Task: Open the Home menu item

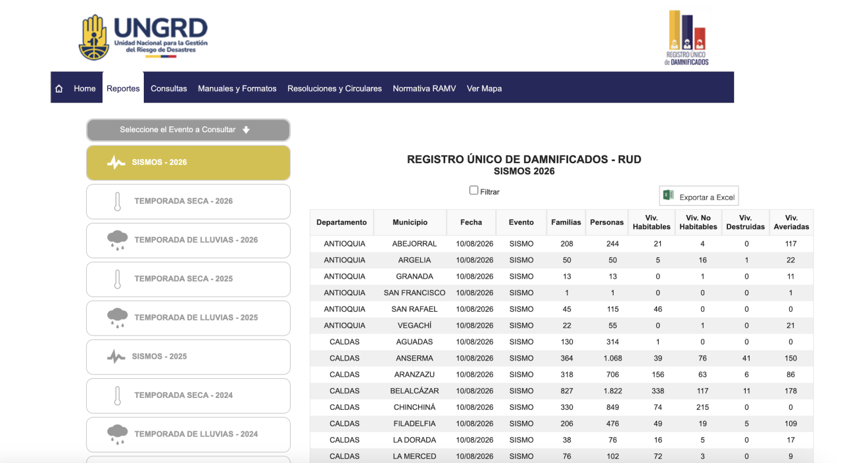Action: click(x=85, y=89)
